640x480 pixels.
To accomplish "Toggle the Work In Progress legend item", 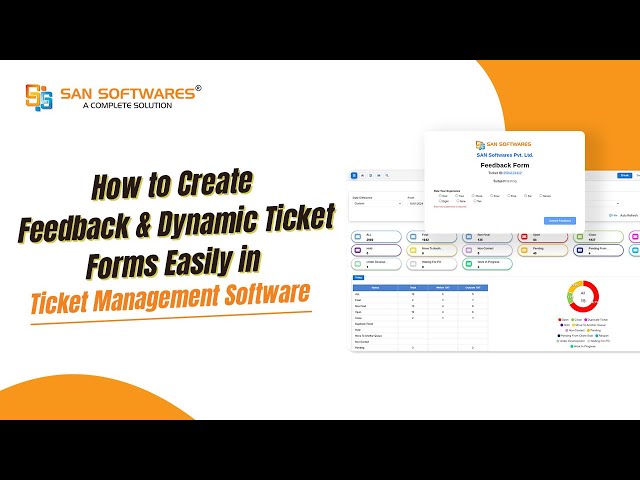I will [x=583, y=346].
